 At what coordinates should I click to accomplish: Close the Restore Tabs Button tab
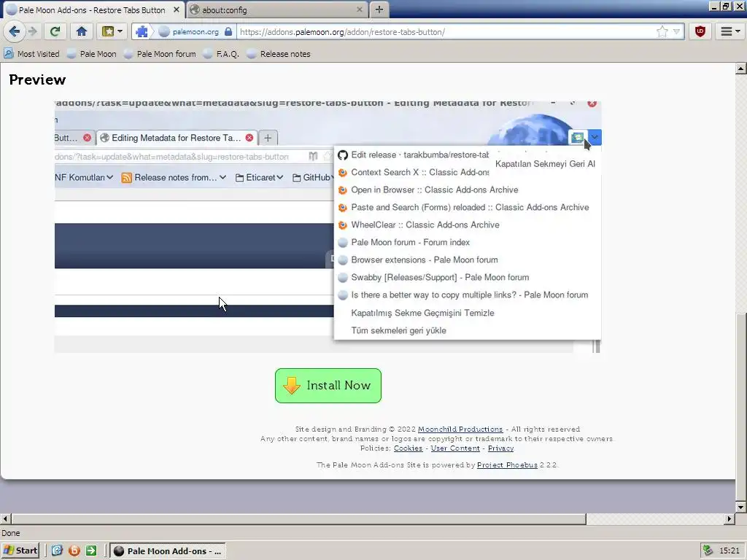(x=177, y=9)
